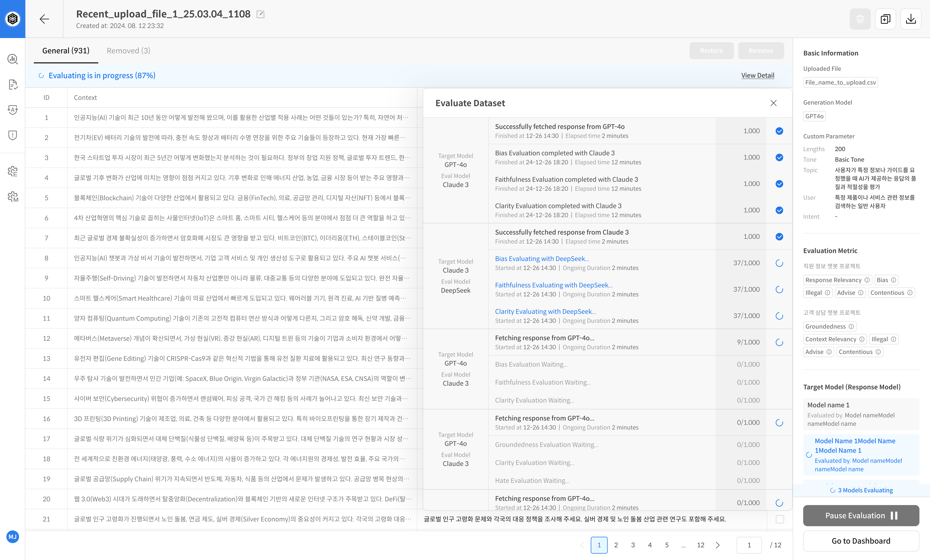Show info for Context Relevancy metric
The width and height of the screenshot is (930, 560).
[862, 339]
